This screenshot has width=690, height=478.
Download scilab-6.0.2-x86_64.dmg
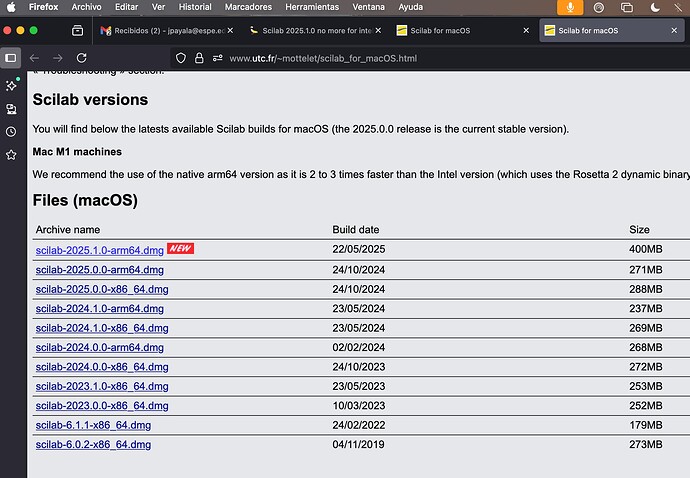point(93,445)
